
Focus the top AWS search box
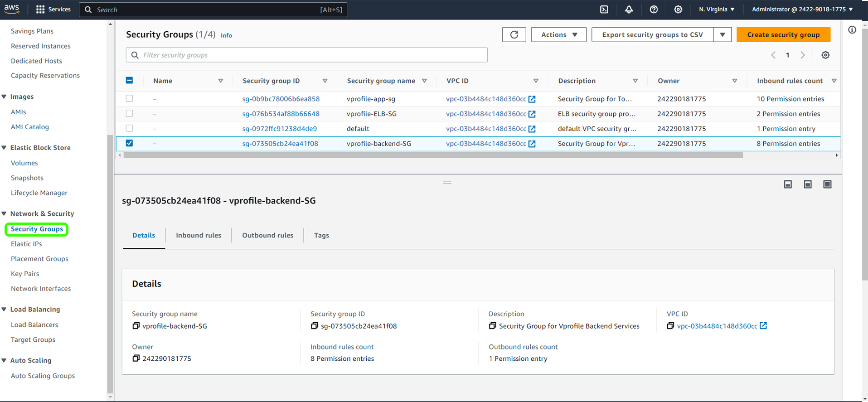[x=213, y=10]
